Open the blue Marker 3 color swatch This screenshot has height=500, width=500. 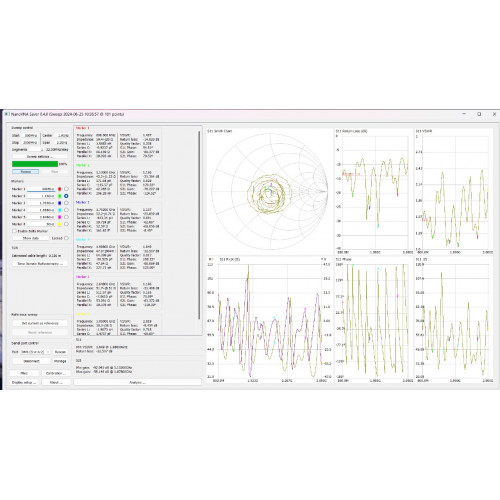pos(60,203)
